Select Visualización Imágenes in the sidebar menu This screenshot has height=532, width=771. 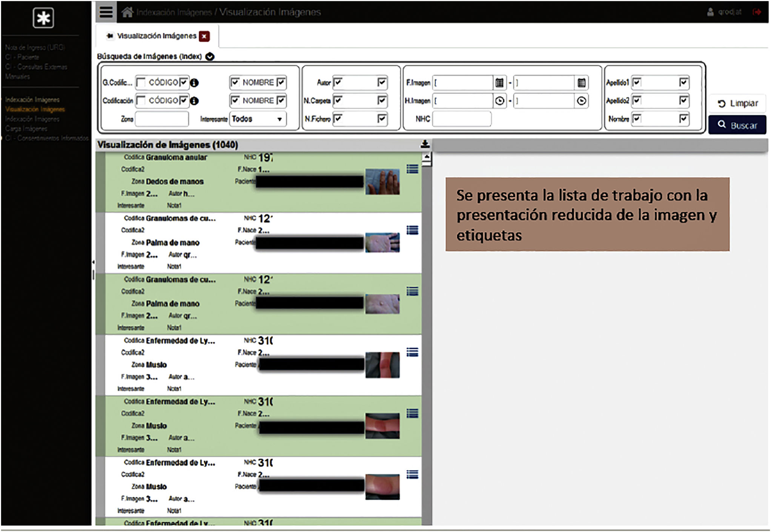[35, 109]
